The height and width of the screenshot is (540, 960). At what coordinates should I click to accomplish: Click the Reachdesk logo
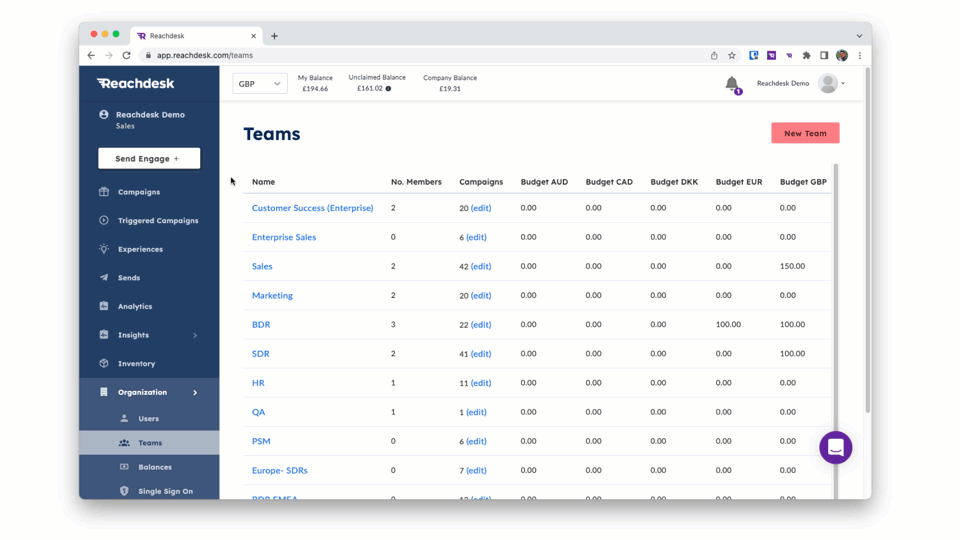[x=135, y=83]
